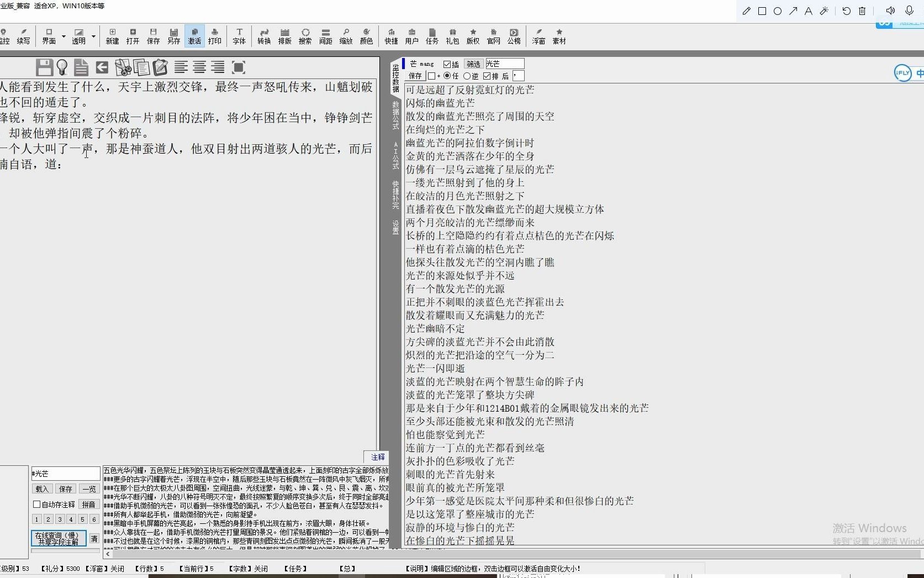Viewport: 924px width, 578px height.
Task: Click the microphone icon at top right
Action: pos(910,11)
